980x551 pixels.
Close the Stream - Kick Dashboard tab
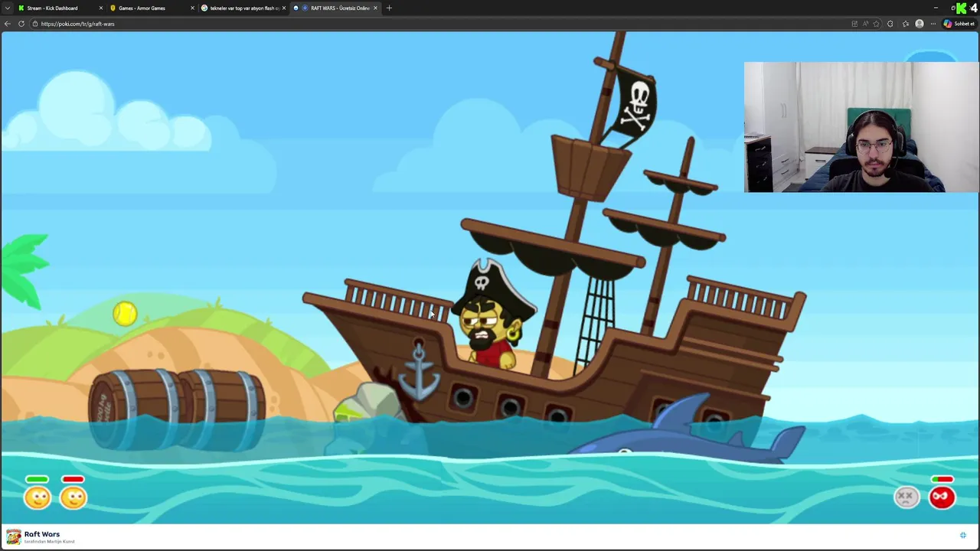(100, 8)
